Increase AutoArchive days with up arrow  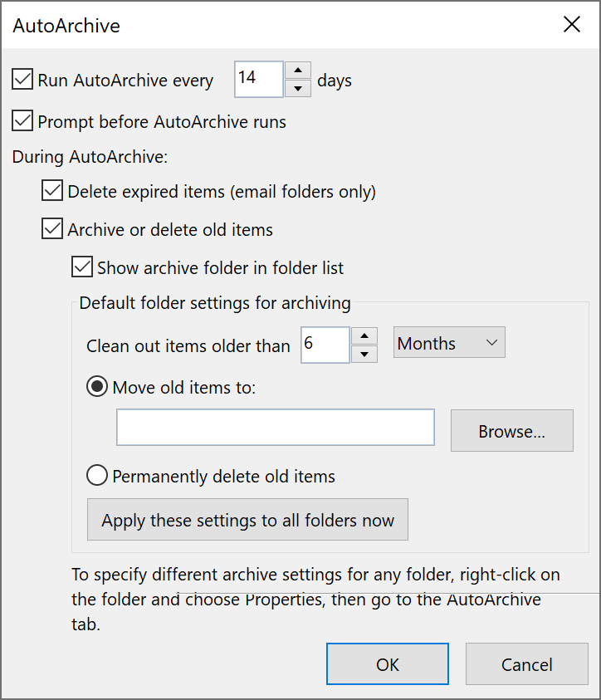(x=298, y=70)
